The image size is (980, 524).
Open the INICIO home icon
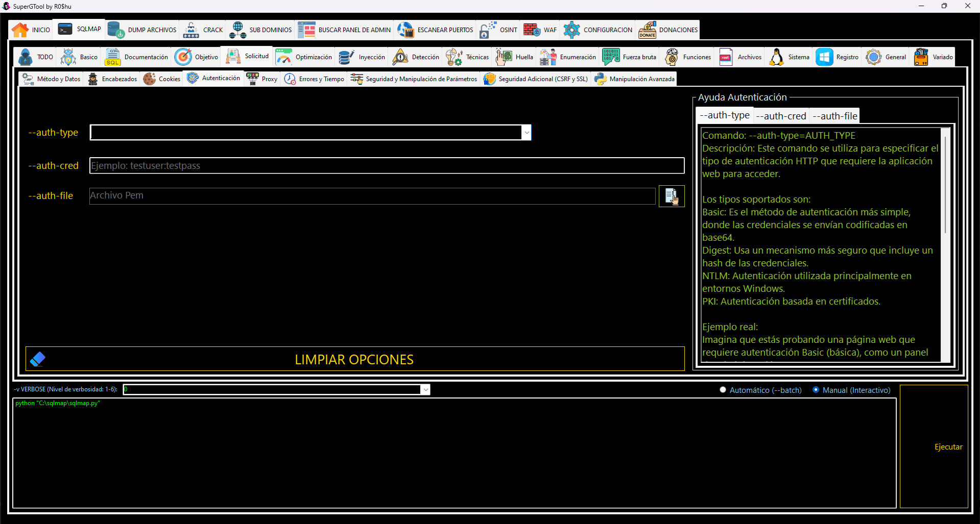pos(20,30)
